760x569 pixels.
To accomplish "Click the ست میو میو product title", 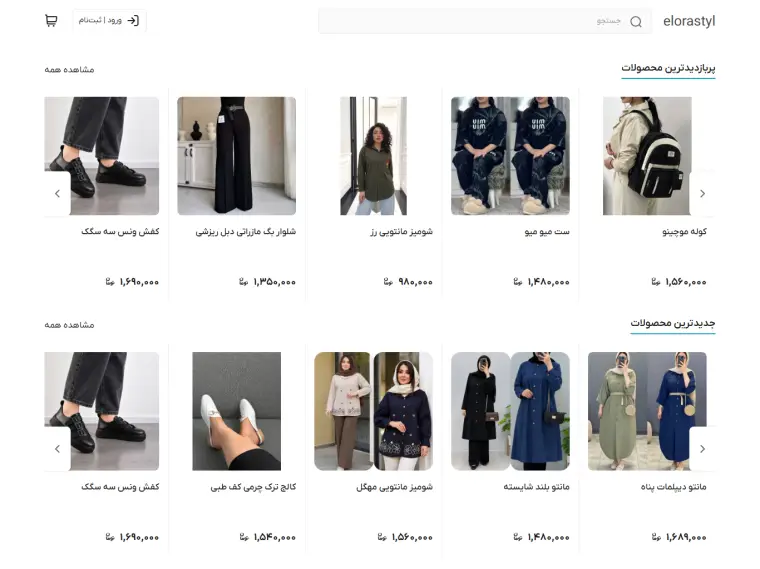I will click(547, 232).
